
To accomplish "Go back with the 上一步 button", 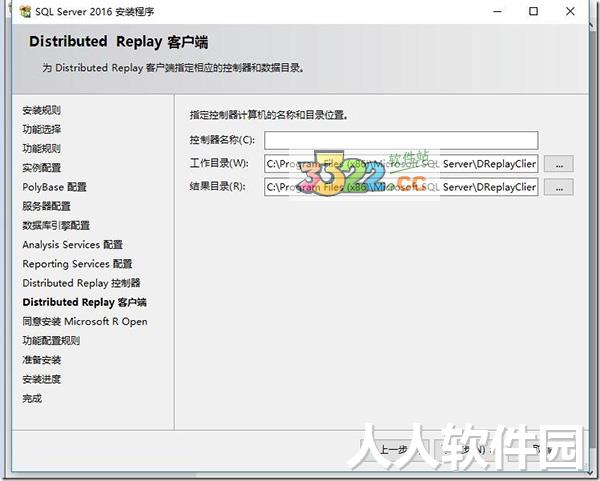I will pyautogui.click(x=394, y=450).
